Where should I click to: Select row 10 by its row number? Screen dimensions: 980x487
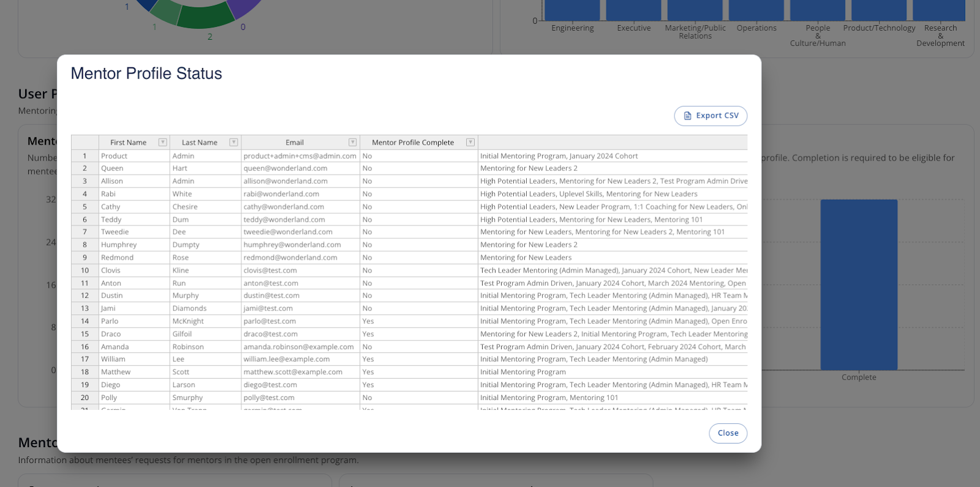[x=85, y=271]
